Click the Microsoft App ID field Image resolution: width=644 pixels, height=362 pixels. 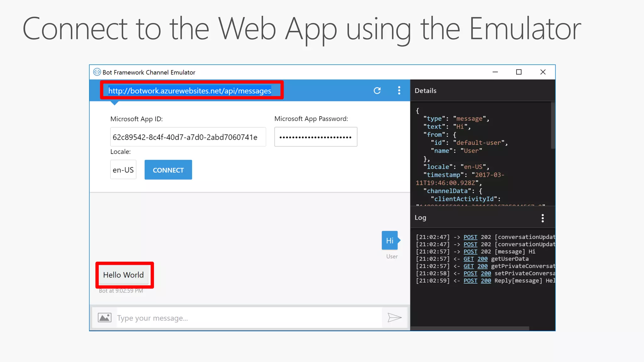(x=188, y=137)
